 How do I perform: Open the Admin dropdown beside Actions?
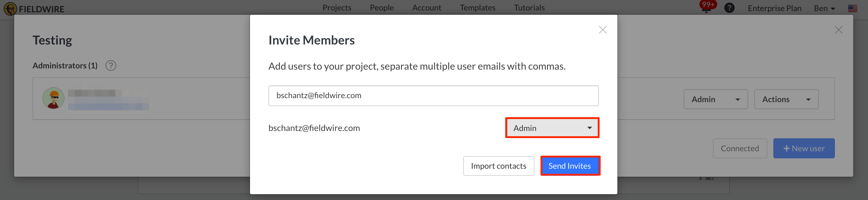[715, 99]
